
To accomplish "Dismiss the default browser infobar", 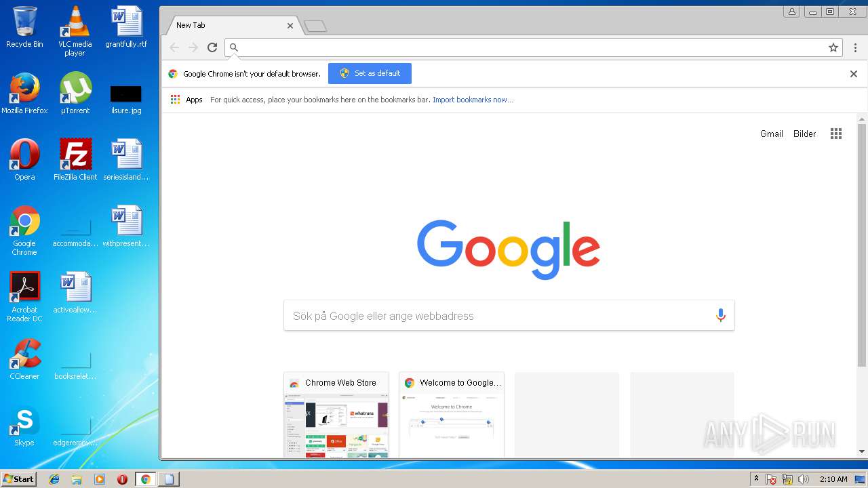I will pos(854,74).
